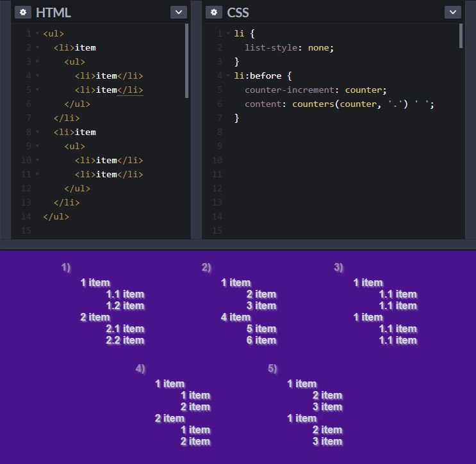The height and width of the screenshot is (464, 476).
Task: Click 'list-style: none;' in CSS
Action: (x=289, y=47)
